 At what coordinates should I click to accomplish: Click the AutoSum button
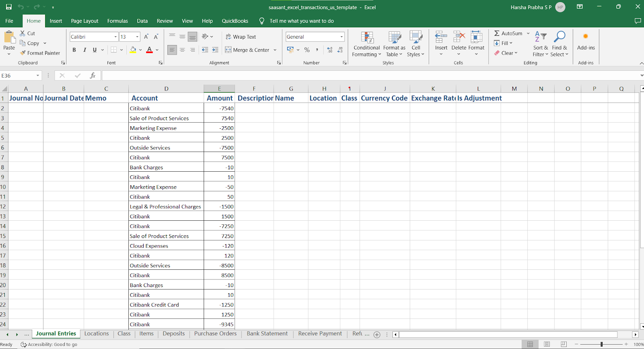click(508, 33)
